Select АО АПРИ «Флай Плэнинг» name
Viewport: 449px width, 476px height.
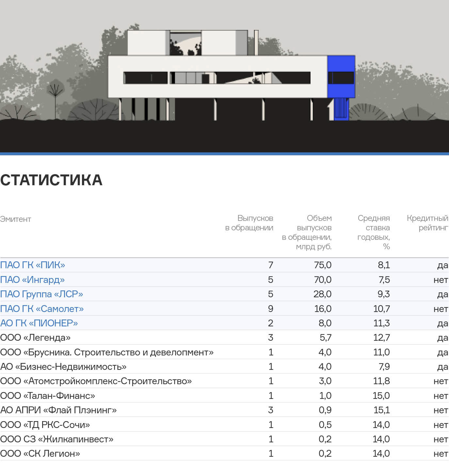58,410
